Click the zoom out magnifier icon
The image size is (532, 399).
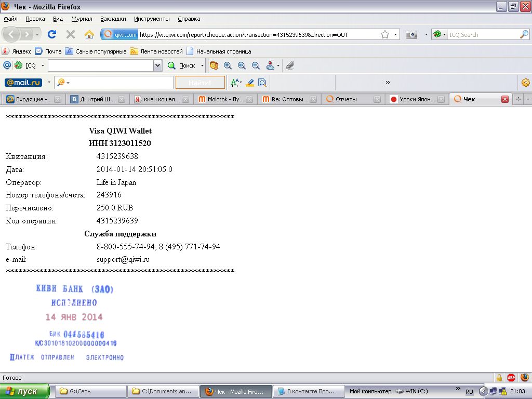[x=256, y=65]
